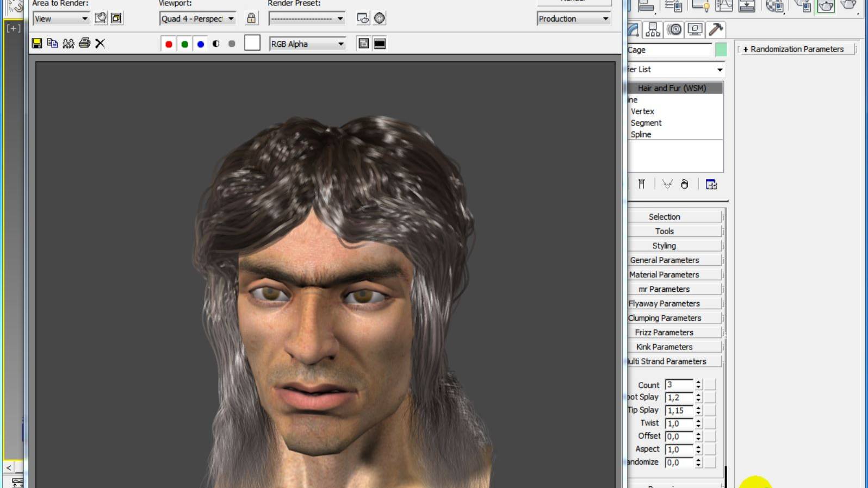Open Area to Render View dropdown
This screenshot has height=488, width=868.
pos(61,18)
